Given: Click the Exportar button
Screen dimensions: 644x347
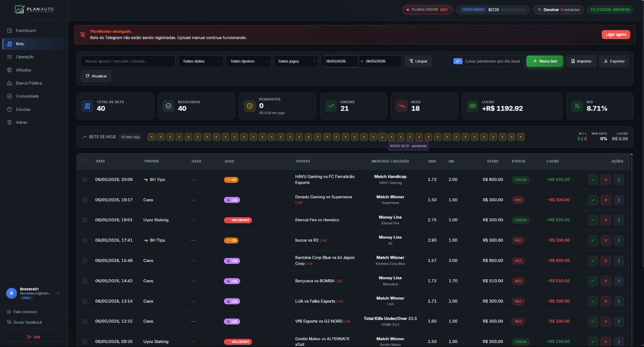Looking at the screenshot, I should click(x=614, y=61).
